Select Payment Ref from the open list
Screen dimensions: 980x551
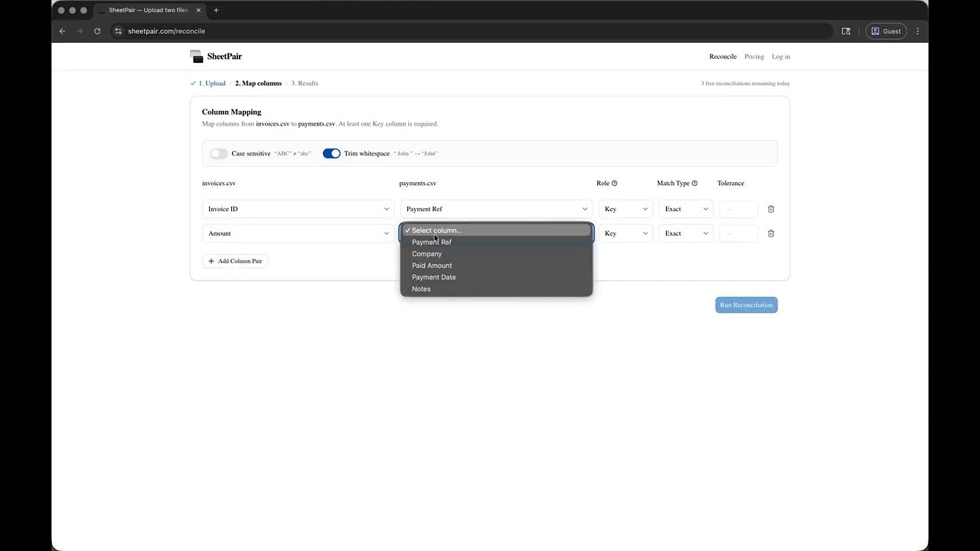[x=496, y=242]
